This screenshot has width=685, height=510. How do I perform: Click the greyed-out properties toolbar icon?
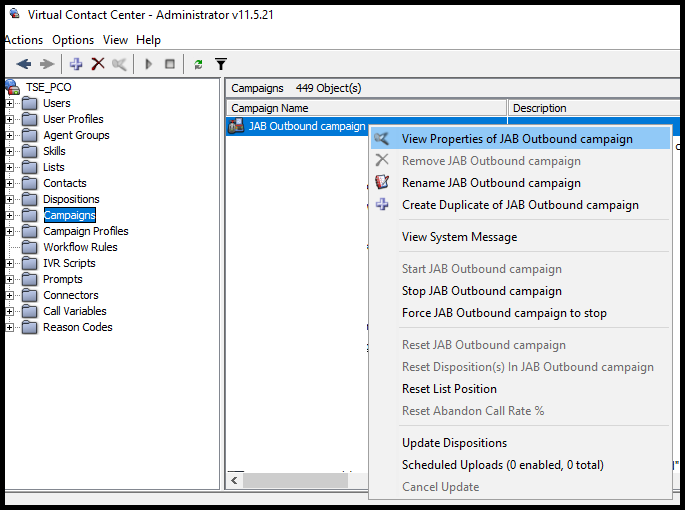point(119,64)
